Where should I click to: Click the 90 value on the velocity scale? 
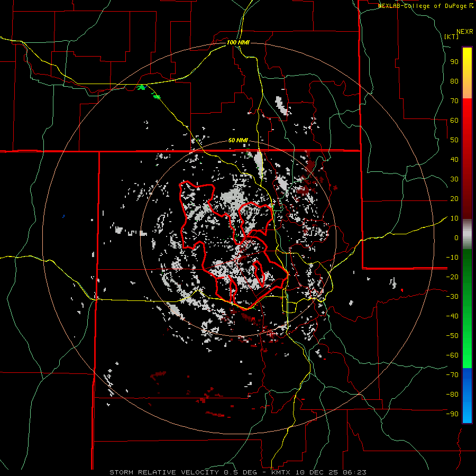coord(454,61)
